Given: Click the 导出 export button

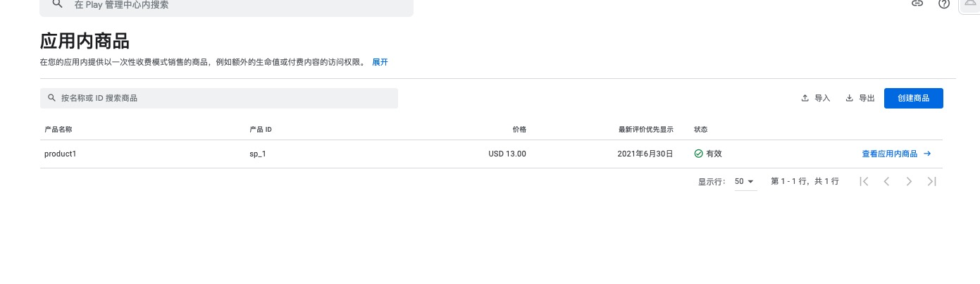Looking at the screenshot, I should (860, 98).
